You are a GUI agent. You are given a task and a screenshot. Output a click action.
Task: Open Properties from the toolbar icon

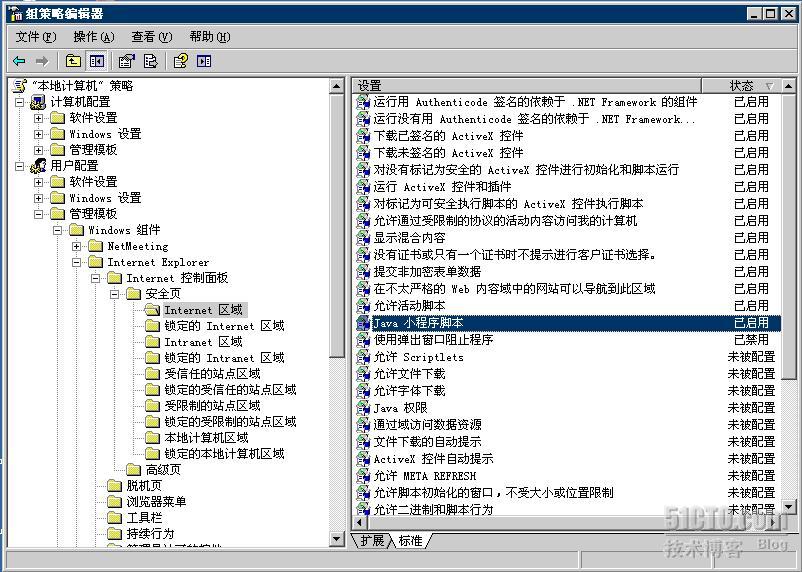coord(127,61)
